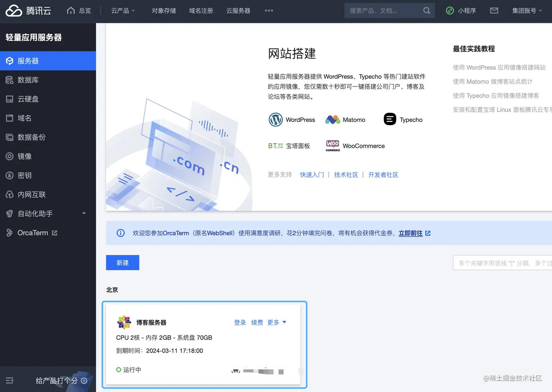Click the 镜像 sidebar icon
This screenshot has width=552, height=392.
point(9,156)
